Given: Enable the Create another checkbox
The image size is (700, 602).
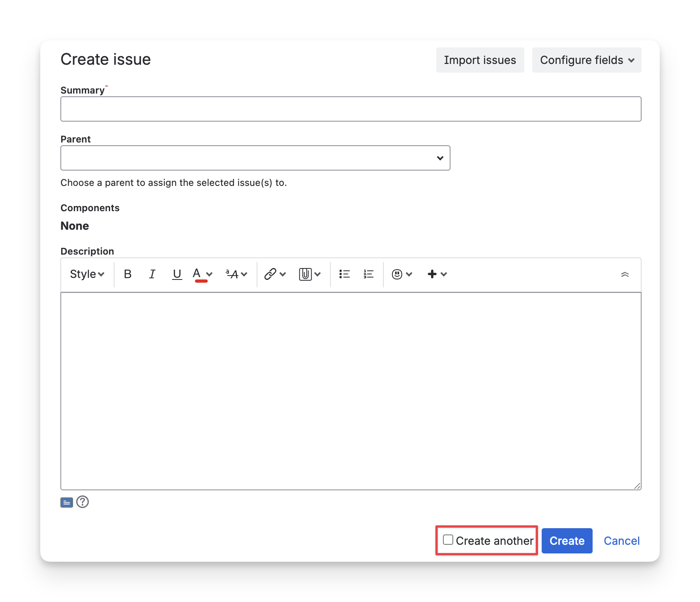Looking at the screenshot, I should (448, 540).
